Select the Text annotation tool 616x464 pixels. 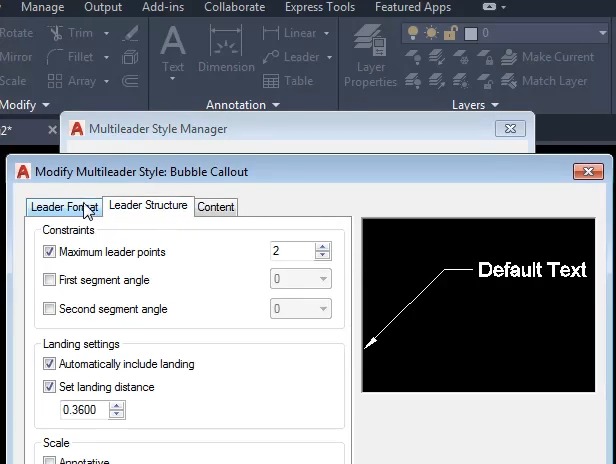click(x=173, y=48)
